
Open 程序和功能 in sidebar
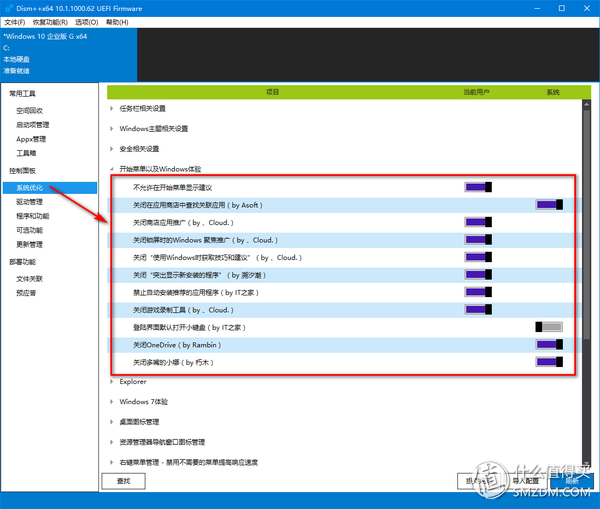tap(33, 216)
